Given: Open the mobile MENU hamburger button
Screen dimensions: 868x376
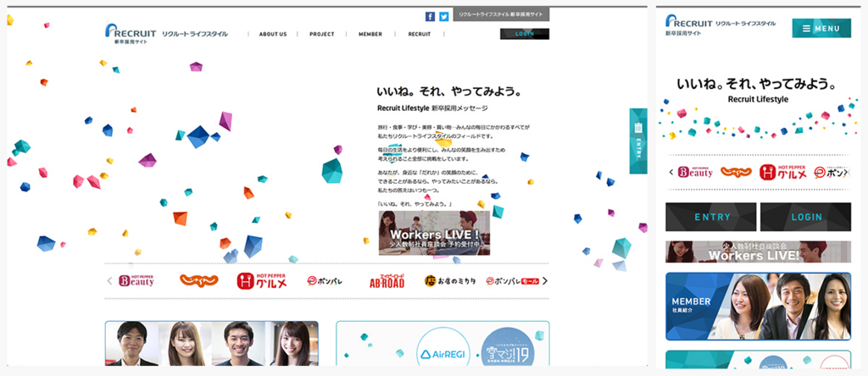Looking at the screenshot, I should (821, 28).
